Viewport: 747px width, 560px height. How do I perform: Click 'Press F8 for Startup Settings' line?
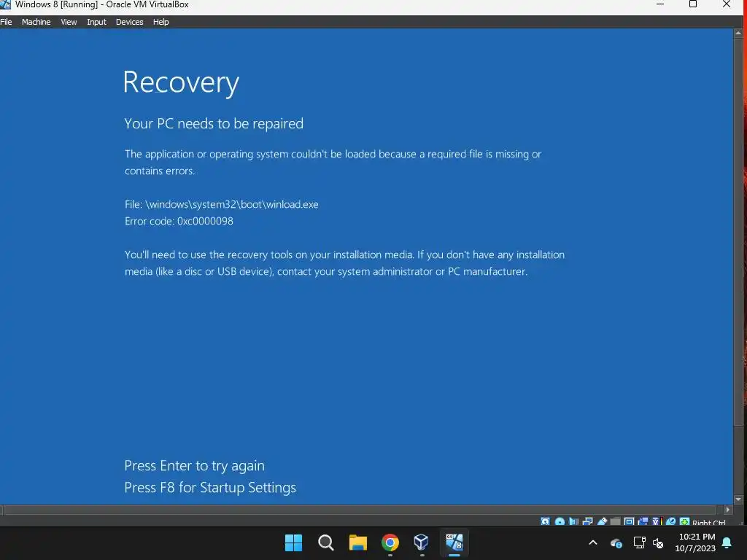coord(210,487)
